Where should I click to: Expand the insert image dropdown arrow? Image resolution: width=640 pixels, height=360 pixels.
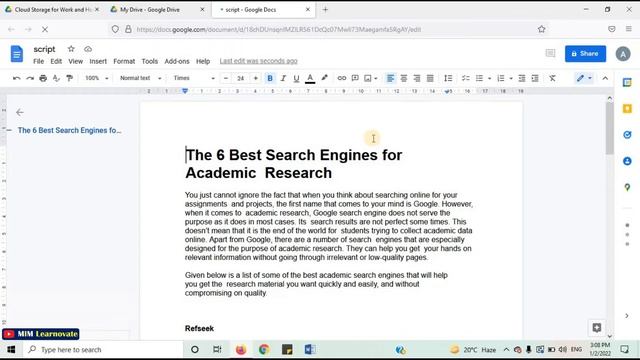(376, 78)
